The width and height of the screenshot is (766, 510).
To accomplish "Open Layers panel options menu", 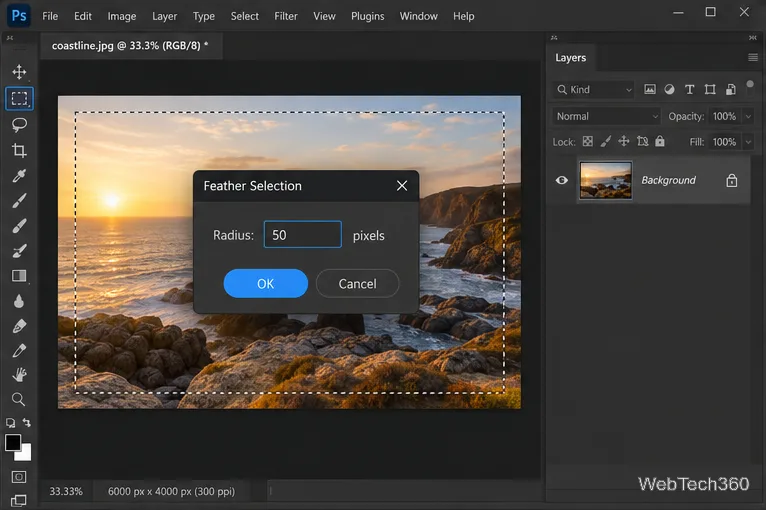I will [x=753, y=58].
